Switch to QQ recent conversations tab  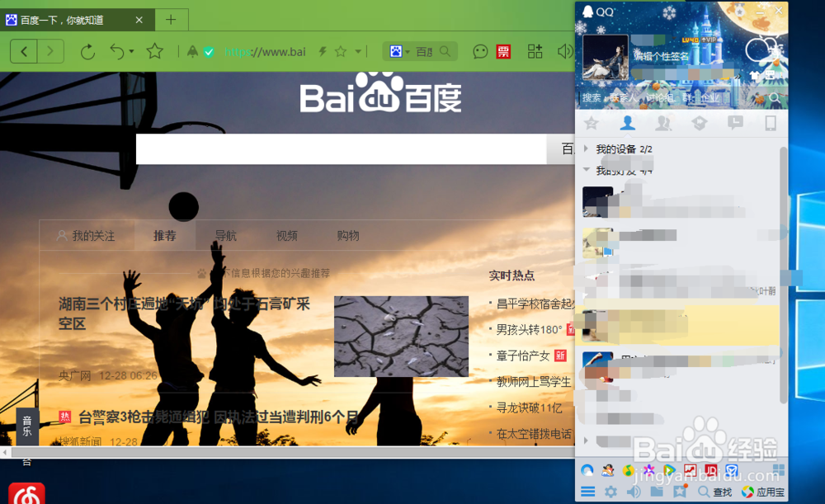[x=735, y=123]
